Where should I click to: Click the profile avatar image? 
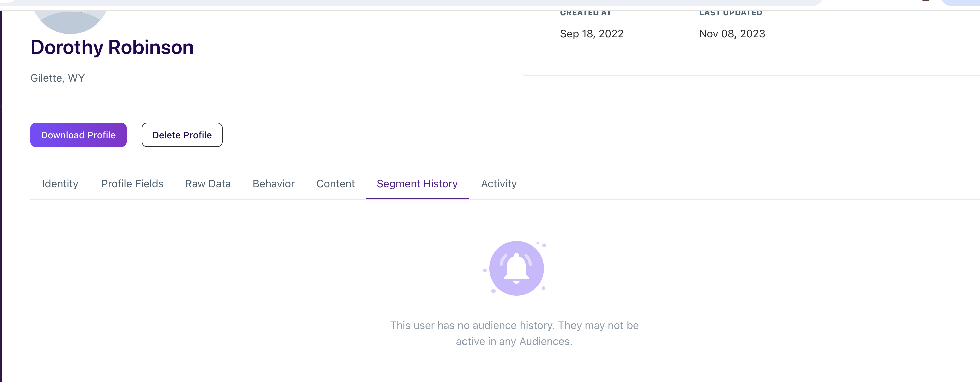point(70,22)
